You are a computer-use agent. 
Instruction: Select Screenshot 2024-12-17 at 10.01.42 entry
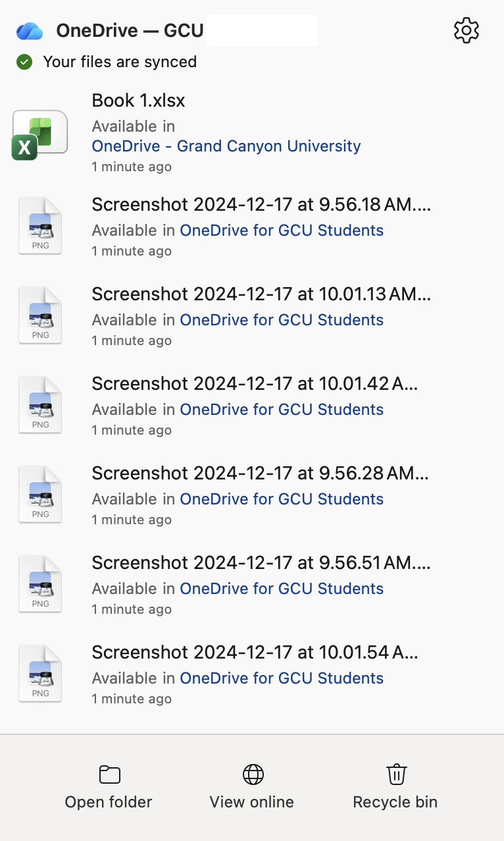255,383
